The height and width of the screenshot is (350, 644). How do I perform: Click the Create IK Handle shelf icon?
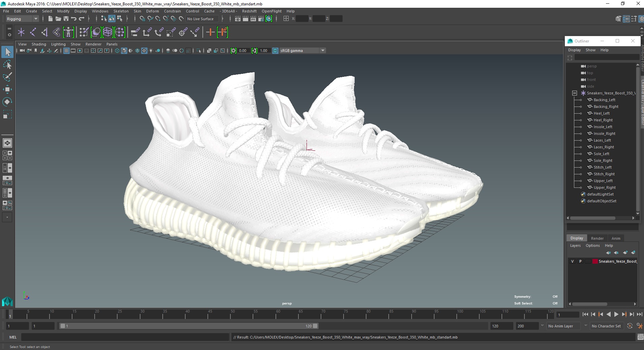point(44,32)
